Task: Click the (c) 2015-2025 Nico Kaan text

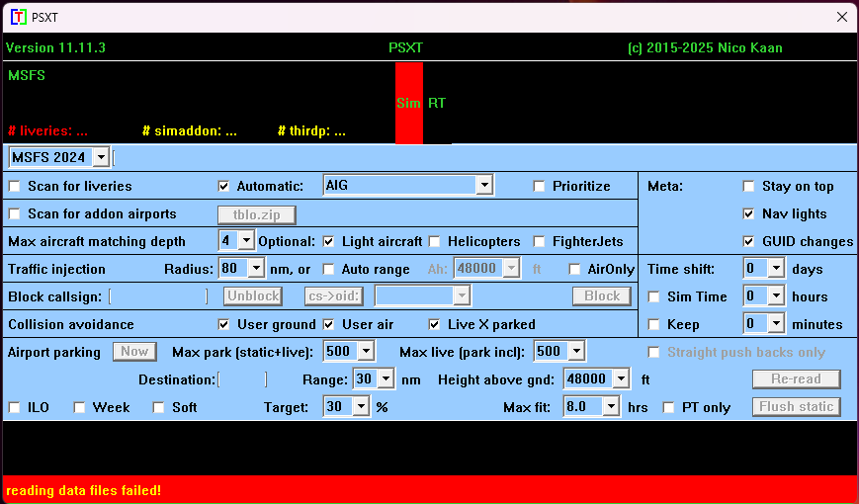Action: (705, 47)
